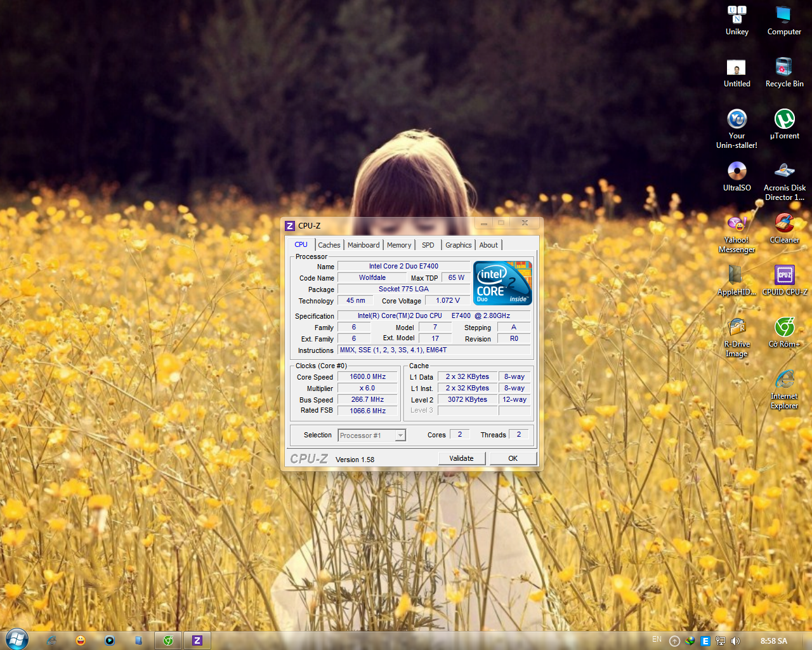Click the blue E tray icon

click(x=705, y=641)
